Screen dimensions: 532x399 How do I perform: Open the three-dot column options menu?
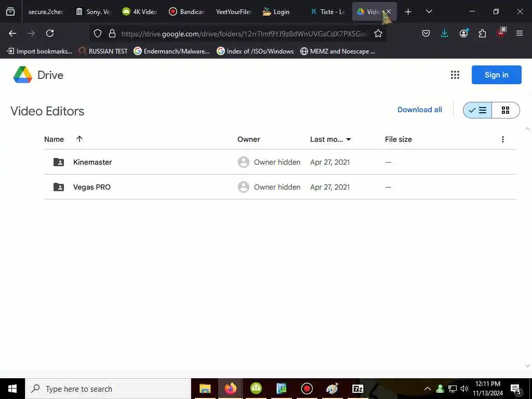point(503,139)
